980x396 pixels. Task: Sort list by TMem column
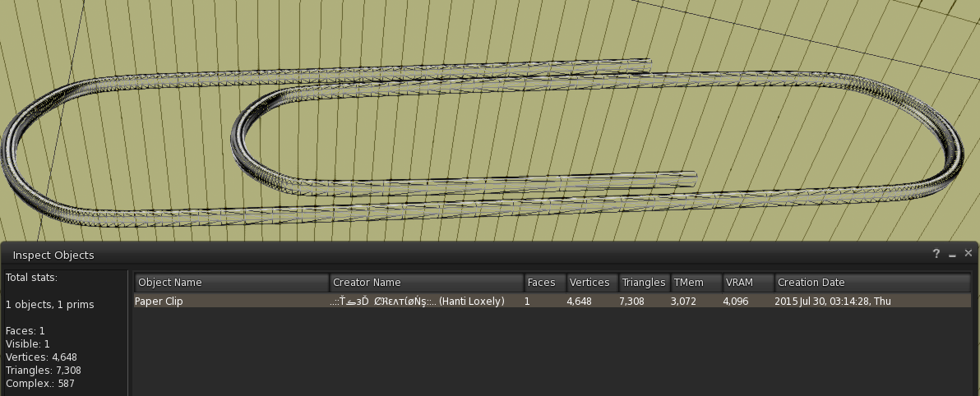696,283
